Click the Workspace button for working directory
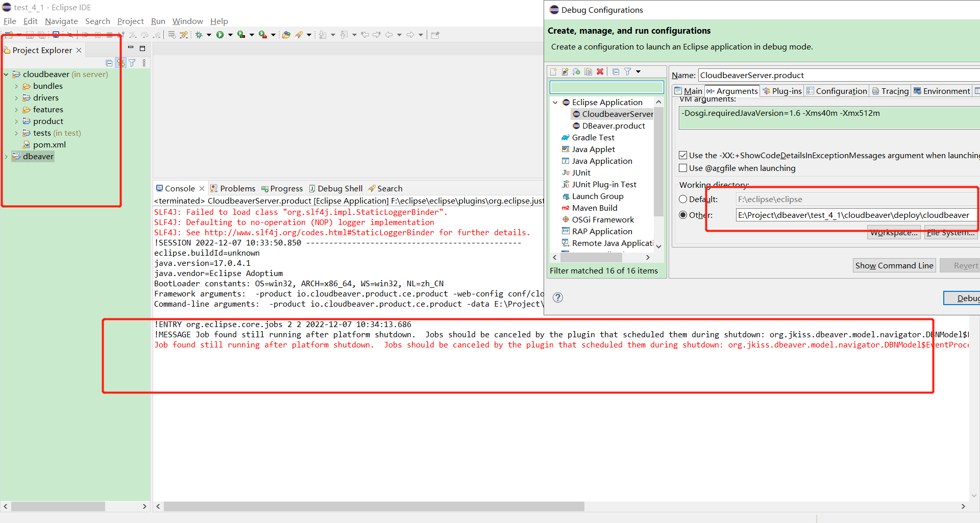This screenshot has height=523, width=980. 894,233
